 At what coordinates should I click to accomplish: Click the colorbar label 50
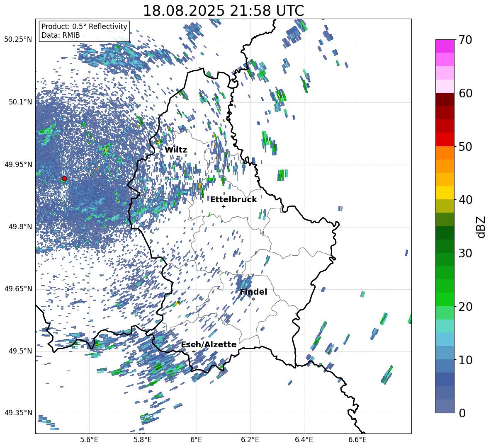tap(465, 146)
